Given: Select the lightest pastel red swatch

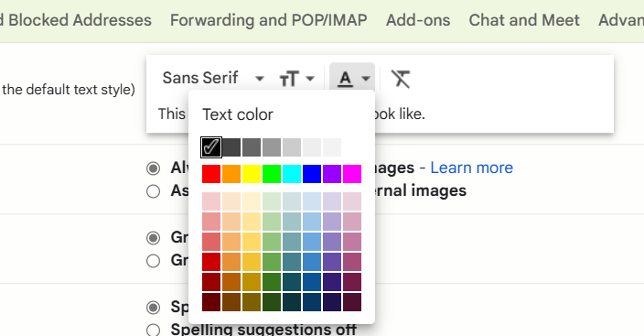Looking at the screenshot, I should pos(211,201).
